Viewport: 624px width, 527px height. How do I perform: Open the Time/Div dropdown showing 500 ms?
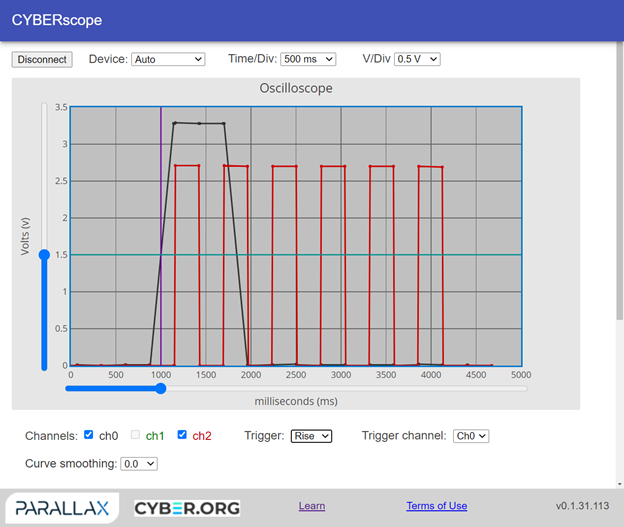[308, 59]
